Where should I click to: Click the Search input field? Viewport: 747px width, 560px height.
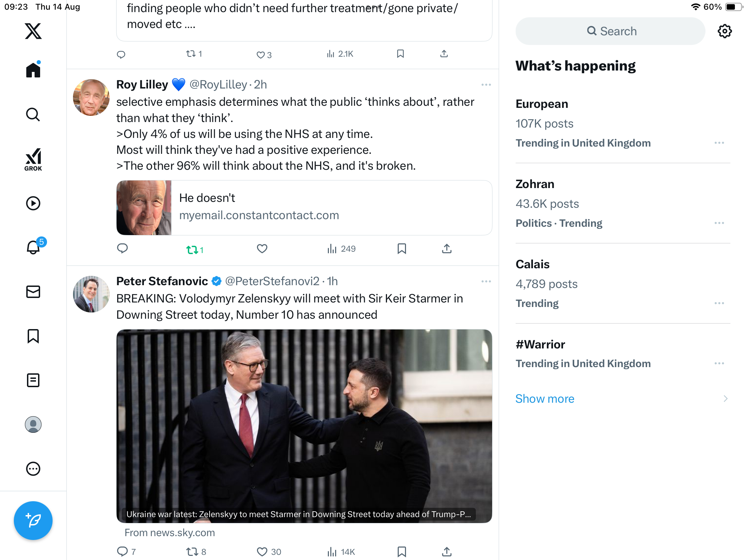[610, 31]
